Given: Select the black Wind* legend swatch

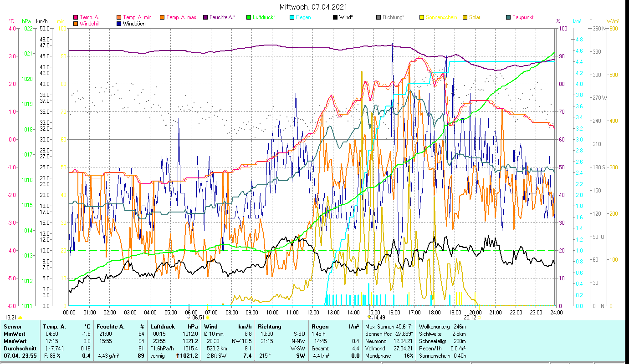Looking at the screenshot, I should tap(335, 17).
